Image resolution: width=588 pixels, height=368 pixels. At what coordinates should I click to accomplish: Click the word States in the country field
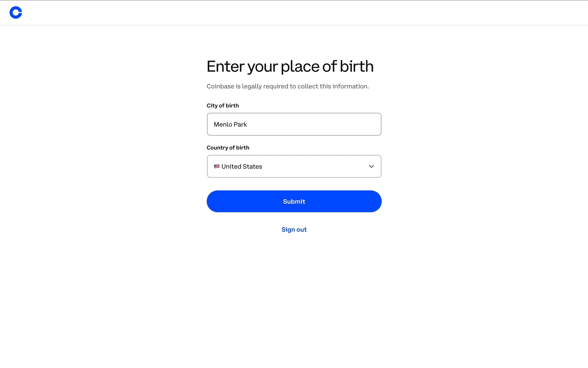click(252, 167)
